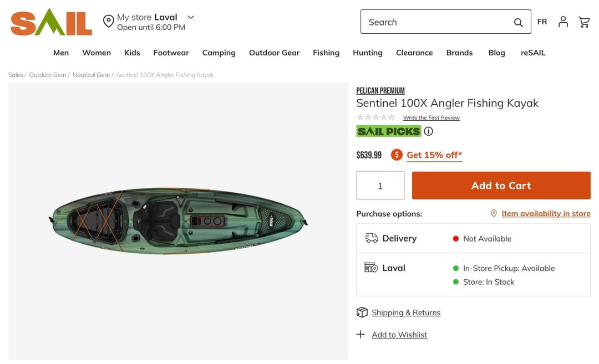The width and height of the screenshot is (599, 364).
Task: Click the store location pin icon
Action: click(109, 22)
